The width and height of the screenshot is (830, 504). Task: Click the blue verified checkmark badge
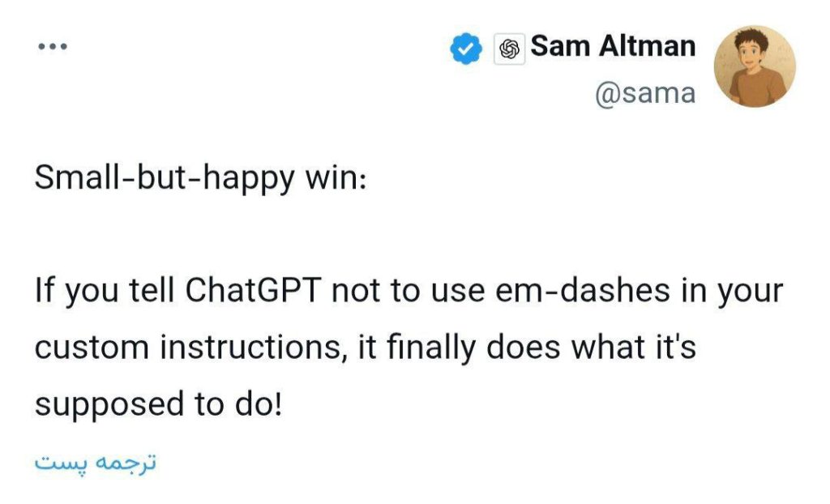(x=465, y=49)
